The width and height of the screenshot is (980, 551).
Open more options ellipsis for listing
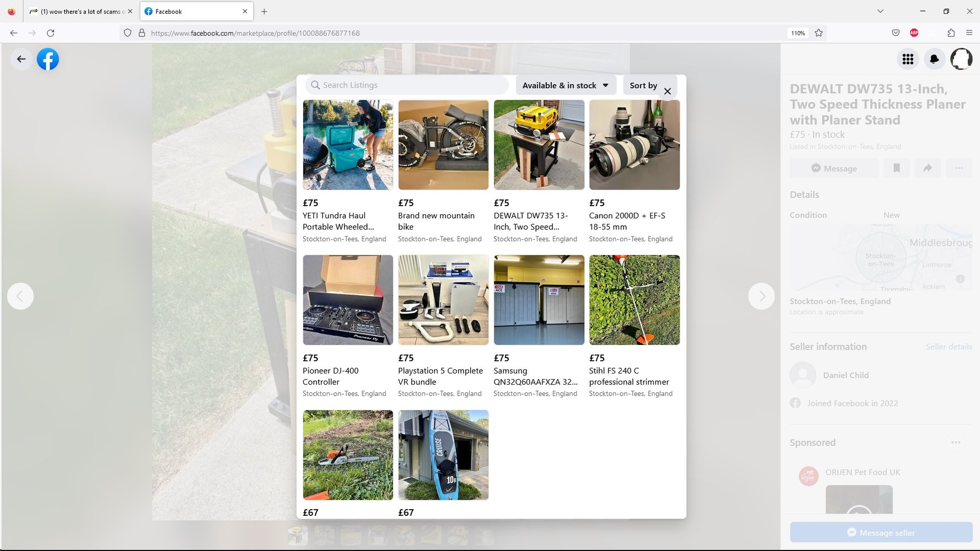[959, 168]
